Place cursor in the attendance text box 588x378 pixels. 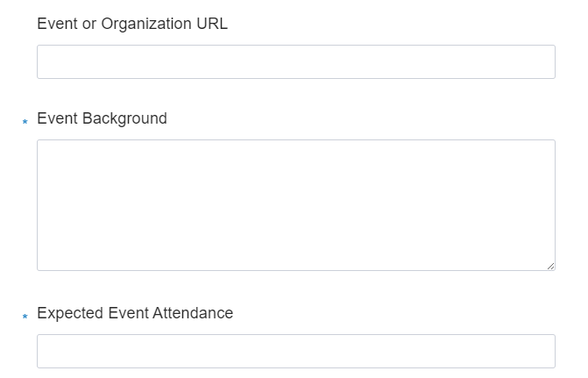coord(295,351)
